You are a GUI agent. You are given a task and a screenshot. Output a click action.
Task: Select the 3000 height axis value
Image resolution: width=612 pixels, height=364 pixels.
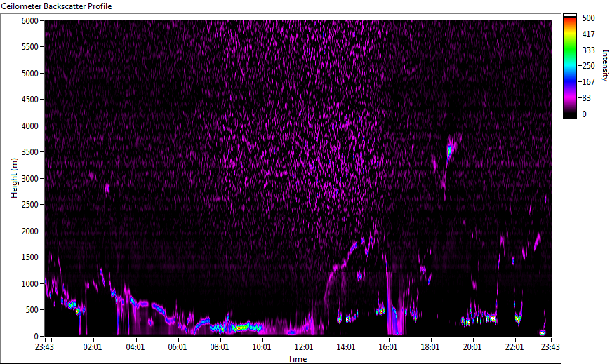(x=29, y=179)
